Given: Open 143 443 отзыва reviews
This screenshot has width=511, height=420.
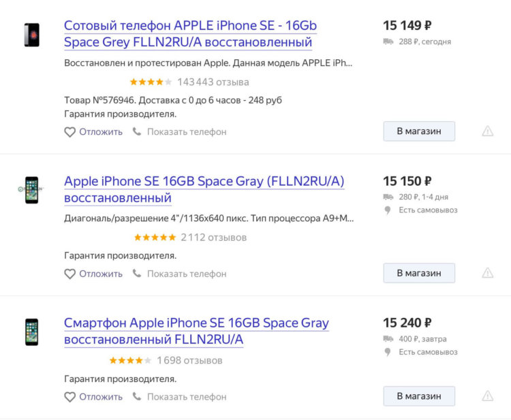Looking at the screenshot, I should [x=213, y=82].
